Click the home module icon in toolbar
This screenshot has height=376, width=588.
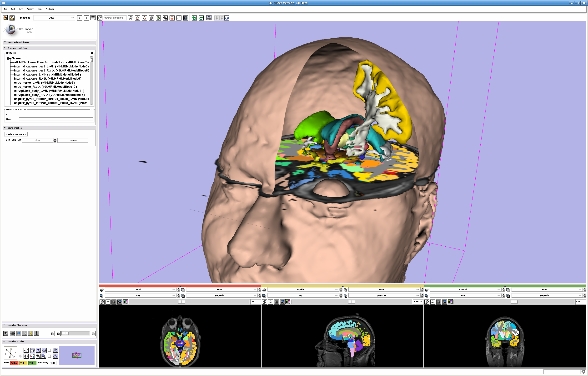coord(137,18)
